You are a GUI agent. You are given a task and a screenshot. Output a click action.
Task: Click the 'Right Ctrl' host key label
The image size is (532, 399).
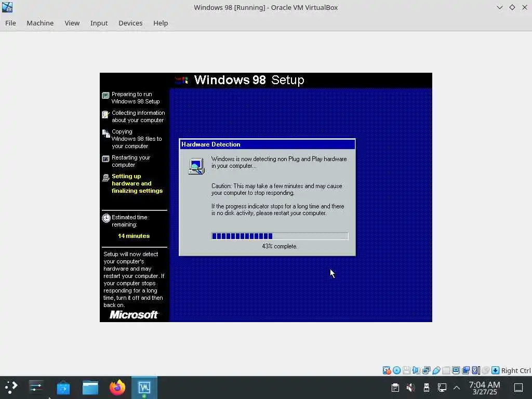click(516, 370)
